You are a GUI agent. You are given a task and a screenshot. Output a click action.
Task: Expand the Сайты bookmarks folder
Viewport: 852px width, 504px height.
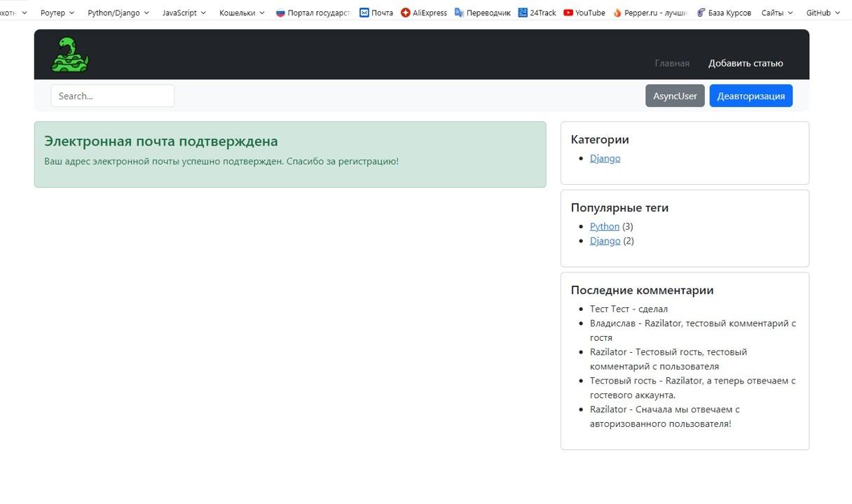pos(778,13)
